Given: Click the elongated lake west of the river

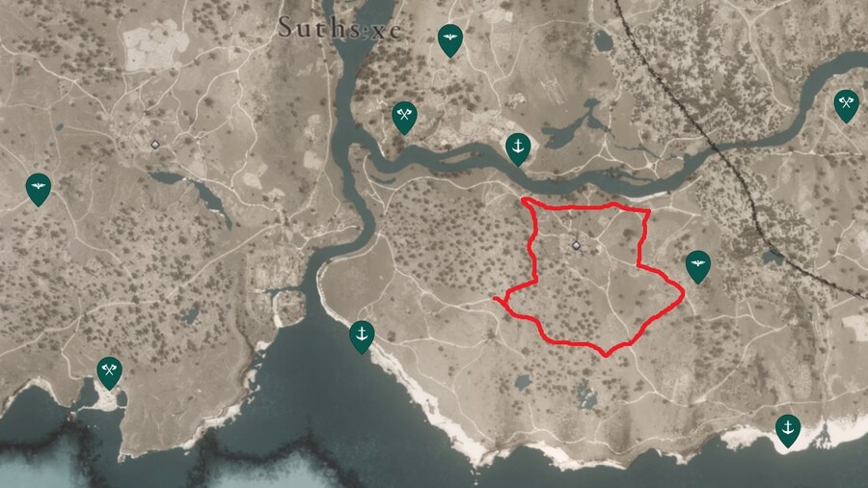Looking at the screenshot, I should pos(212,202).
